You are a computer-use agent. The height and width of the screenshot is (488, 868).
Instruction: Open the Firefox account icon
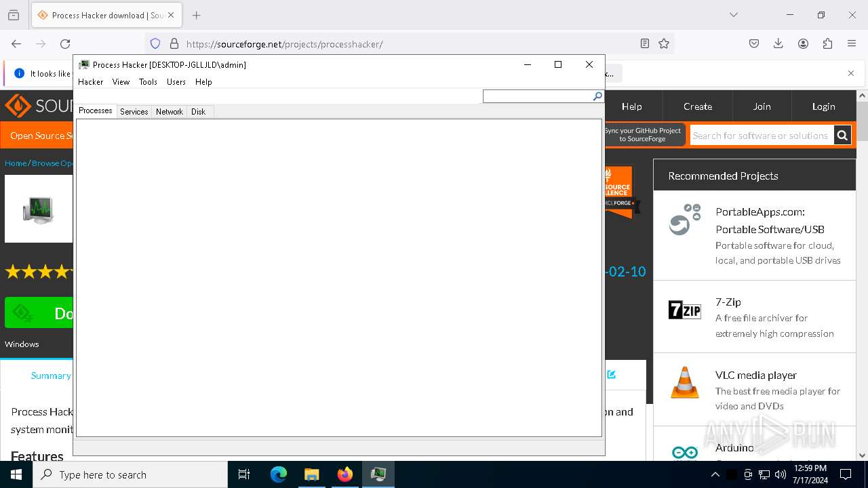[803, 43]
